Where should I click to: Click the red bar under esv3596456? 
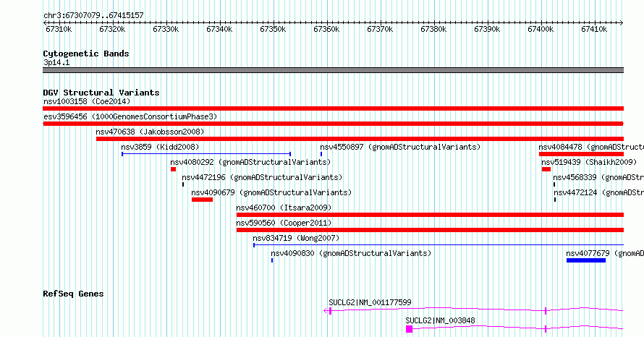tap(333, 124)
